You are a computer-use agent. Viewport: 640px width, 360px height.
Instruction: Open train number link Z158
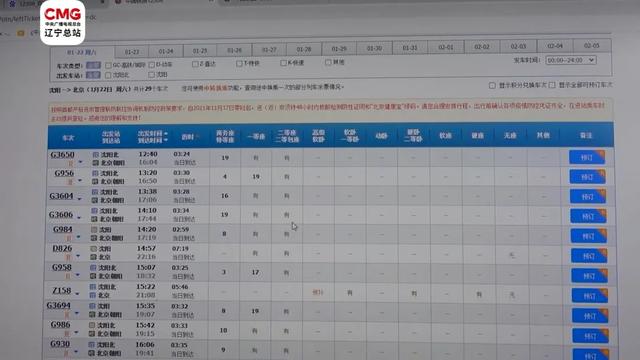[x=62, y=291]
